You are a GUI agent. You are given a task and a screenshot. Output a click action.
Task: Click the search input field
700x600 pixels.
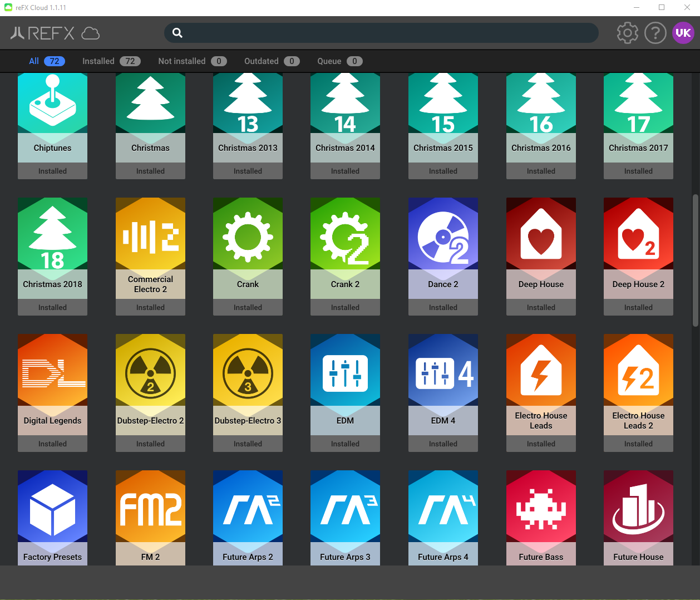click(x=381, y=33)
